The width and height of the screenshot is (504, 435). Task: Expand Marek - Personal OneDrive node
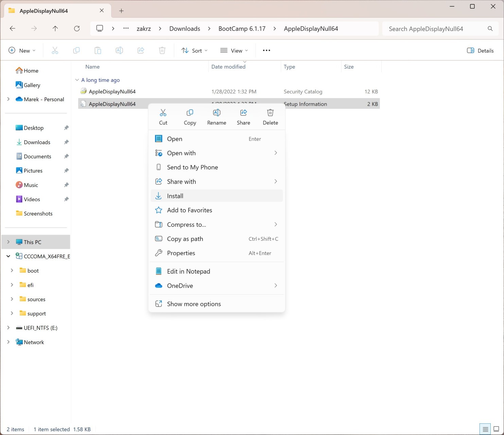(8, 99)
